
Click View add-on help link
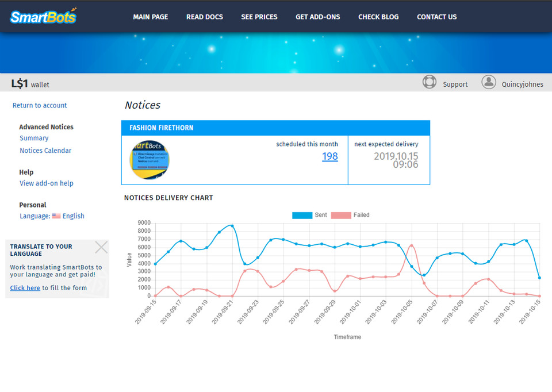(47, 183)
